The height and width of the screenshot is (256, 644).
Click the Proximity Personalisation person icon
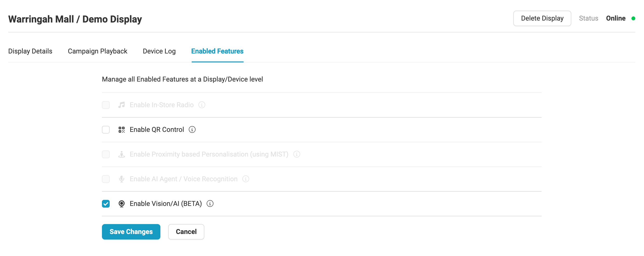tap(122, 154)
